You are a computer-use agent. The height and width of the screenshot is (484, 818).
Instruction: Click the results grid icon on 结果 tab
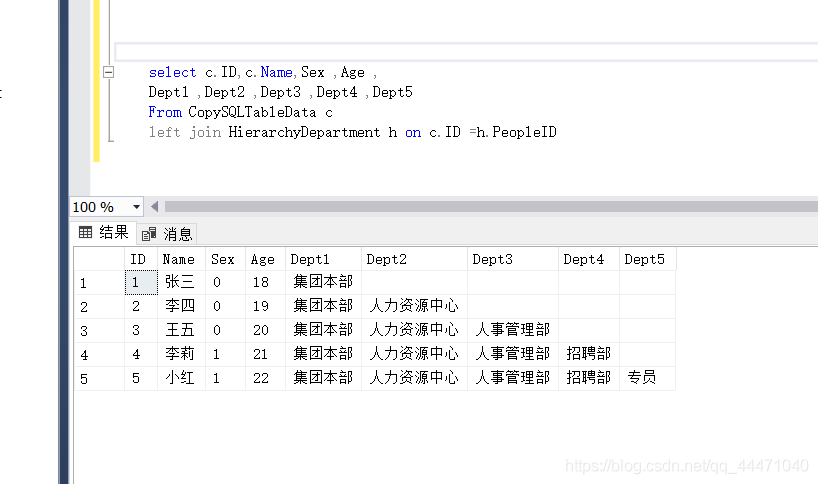pyautogui.click(x=86, y=233)
